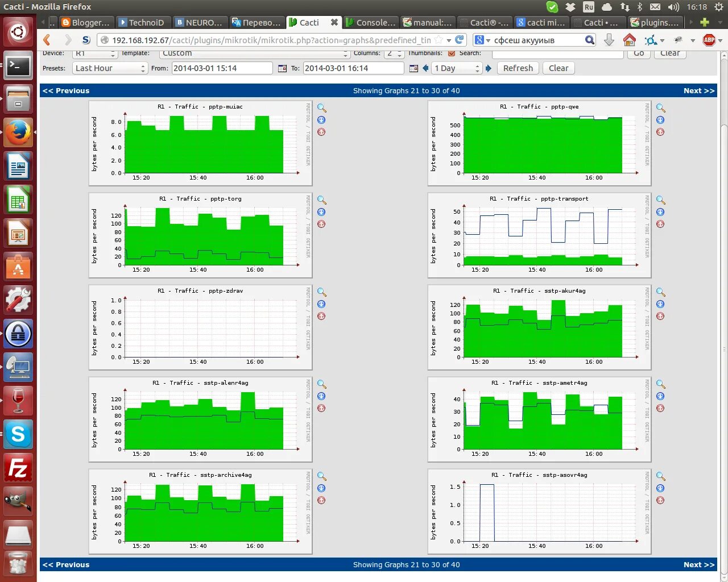Click the red up-arrow icon beside pptp-muiac graph
Screen dimensions: 728x582
pos(321,132)
